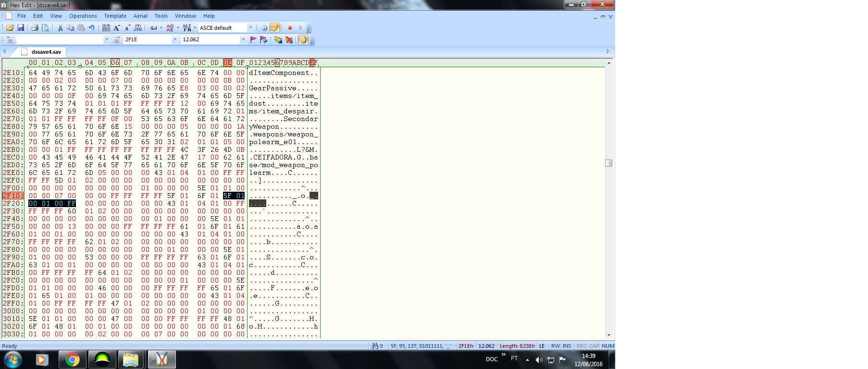
Task: Open Google Chrome from the taskbar
Action: tap(73, 359)
